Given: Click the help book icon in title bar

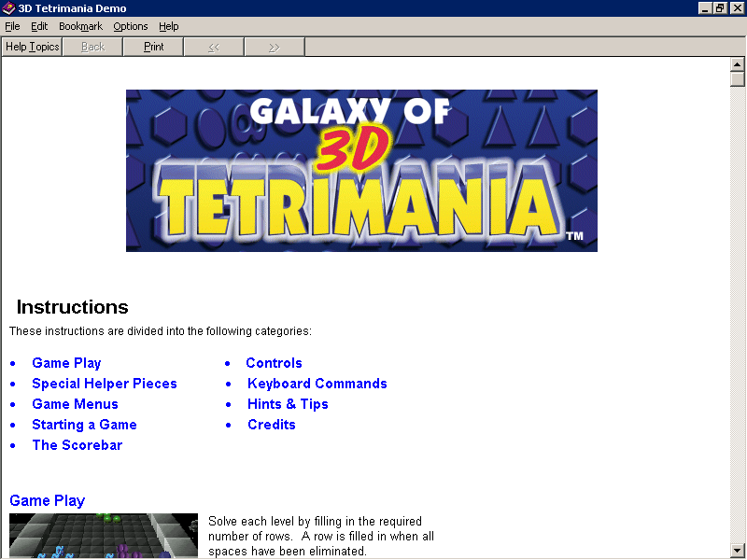Looking at the screenshot, I should point(8,8).
